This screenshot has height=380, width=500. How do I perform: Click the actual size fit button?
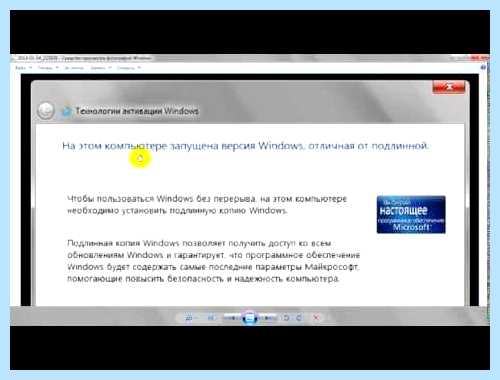[211, 318]
